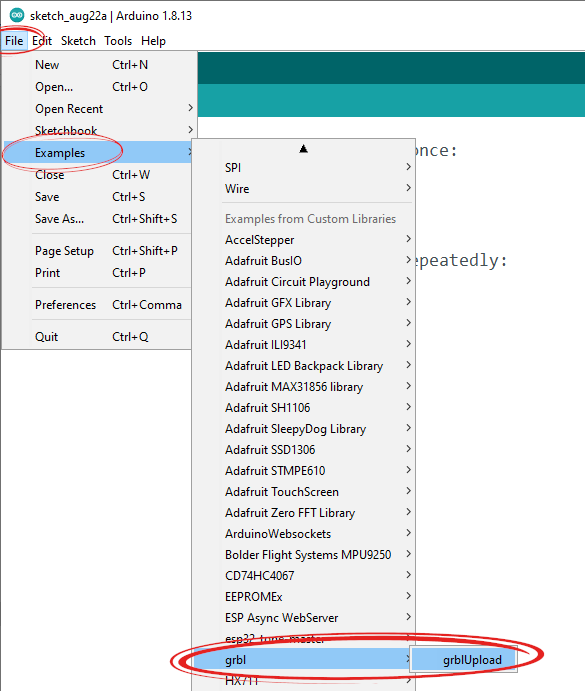This screenshot has width=585, height=691.
Task: Open the Edit menu
Action: (x=42, y=41)
